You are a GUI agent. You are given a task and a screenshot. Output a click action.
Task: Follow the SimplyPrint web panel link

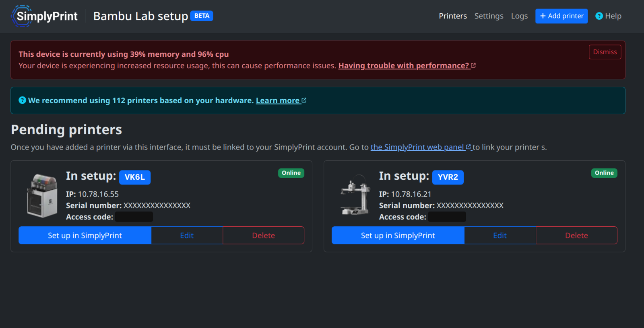[x=421, y=147]
